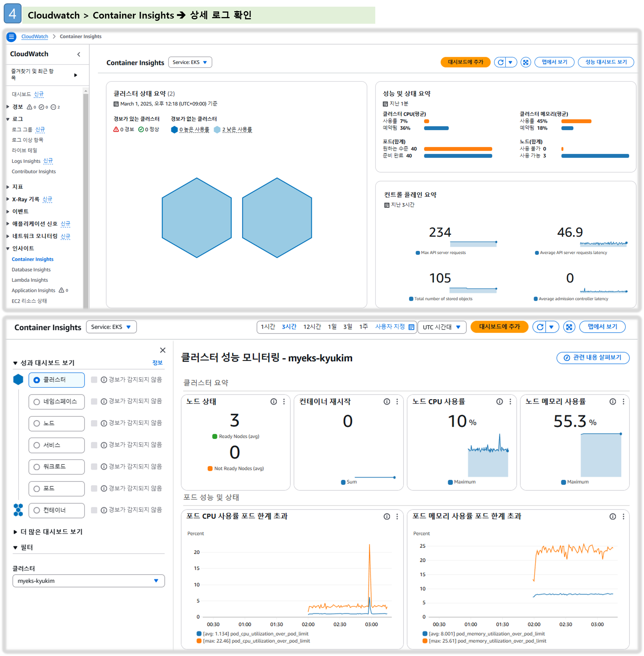Open the UTC 시간대 timezone dropdown
Screen dimensions: 644x656
click(442, 327)
